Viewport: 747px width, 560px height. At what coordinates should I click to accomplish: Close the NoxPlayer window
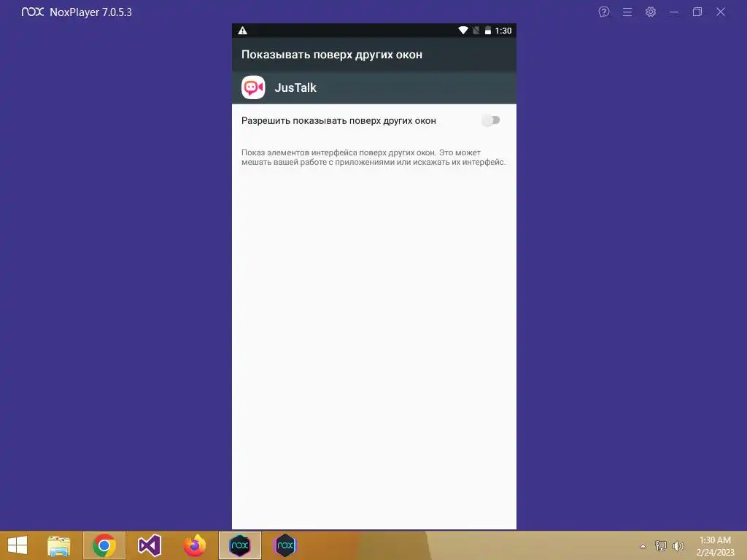[720, 12]
